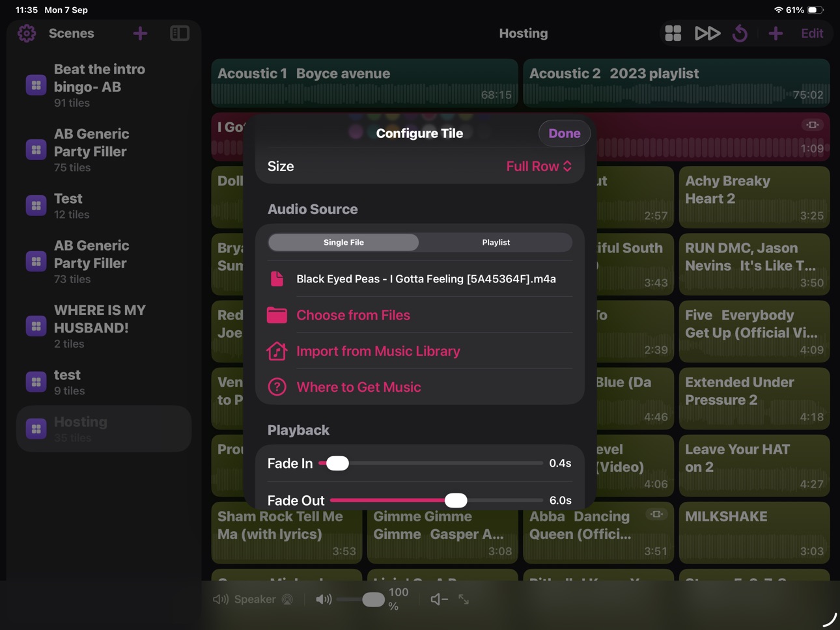Select AB Generic Party Filler 75 tiles scene

coord(104,150)
